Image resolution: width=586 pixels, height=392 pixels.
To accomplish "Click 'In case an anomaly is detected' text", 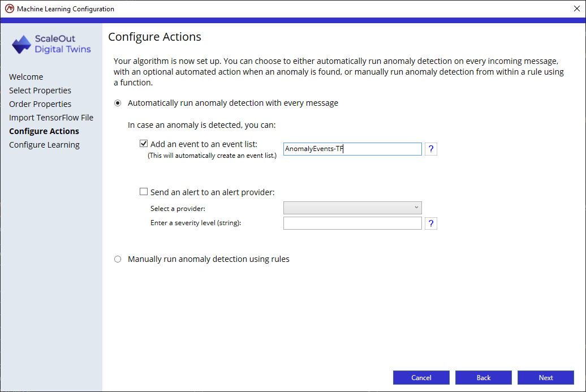I will [202, 125].
